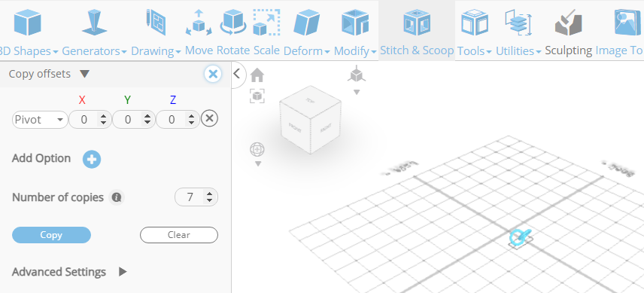Close the Copy offsets panel
The height and width of the screenshot is (293, 644).
pos(213,75)
